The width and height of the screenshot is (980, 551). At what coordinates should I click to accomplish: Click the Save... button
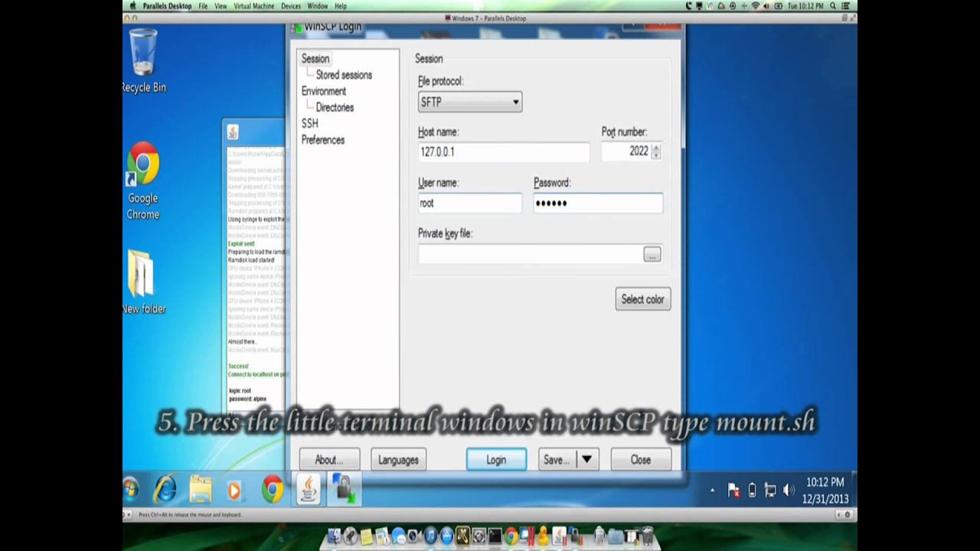557,460
